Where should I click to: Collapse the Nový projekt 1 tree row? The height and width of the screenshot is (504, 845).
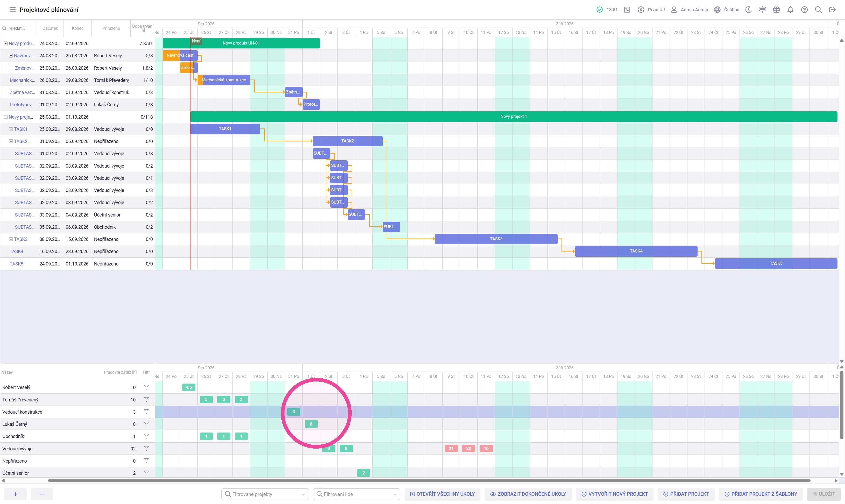[x=5, y=117]
